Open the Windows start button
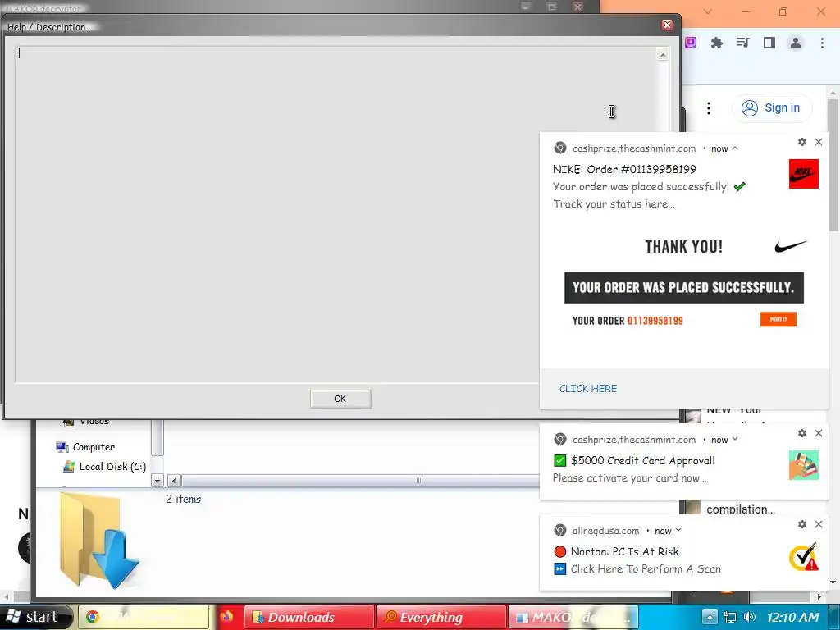 tap(35, 617)
